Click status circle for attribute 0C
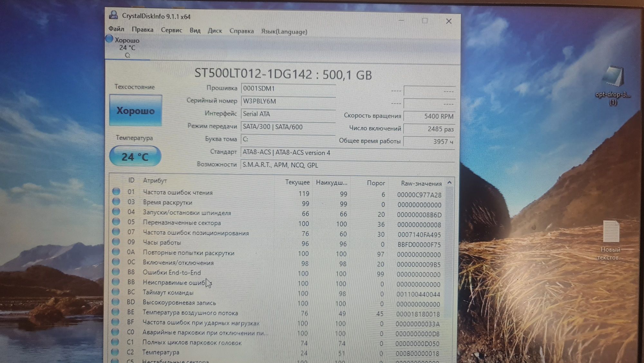 point(116,261)
